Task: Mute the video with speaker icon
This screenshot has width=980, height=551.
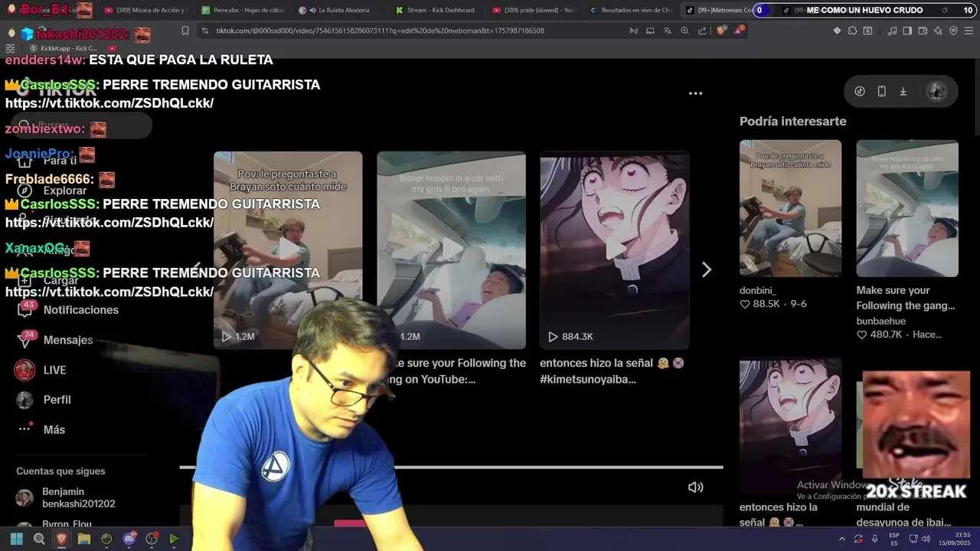Action: click(x=695, y=487)
